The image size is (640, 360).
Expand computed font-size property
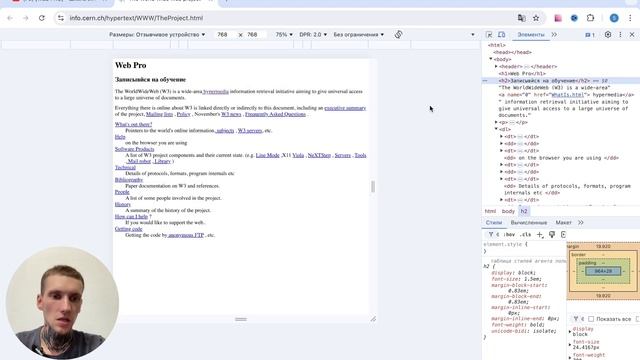pyautogui.click(x=570, y=344)
